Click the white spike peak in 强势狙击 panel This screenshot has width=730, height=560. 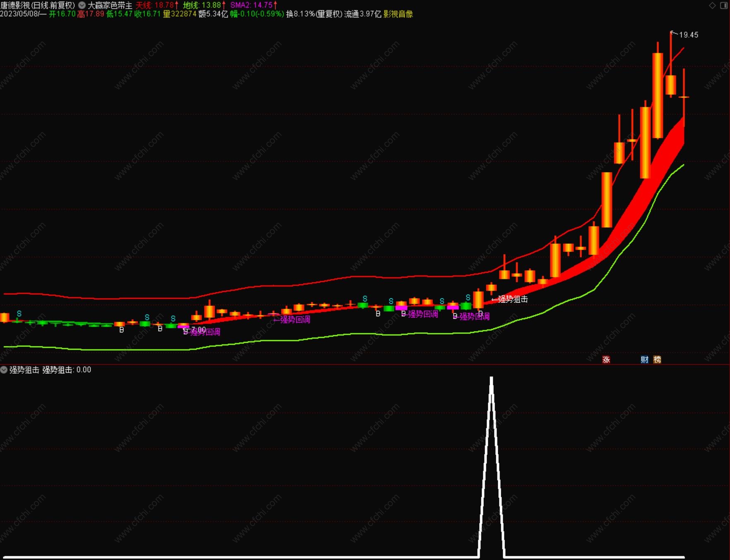click(491, 378)
